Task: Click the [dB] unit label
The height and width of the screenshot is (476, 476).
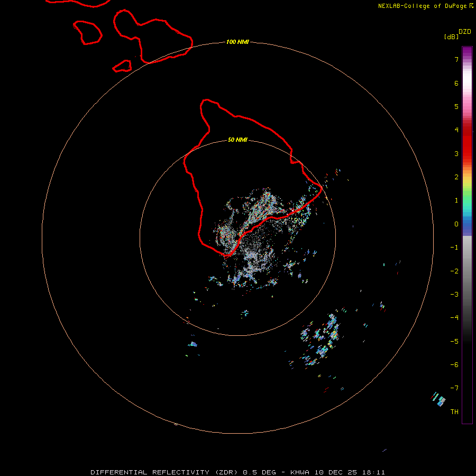Action: click(x=452, y=37)
